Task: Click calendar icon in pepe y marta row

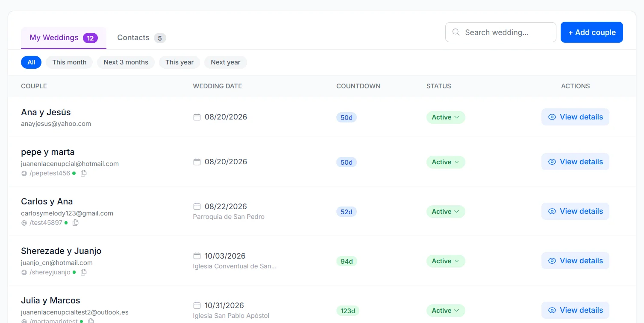Action: tap(197, 162)
